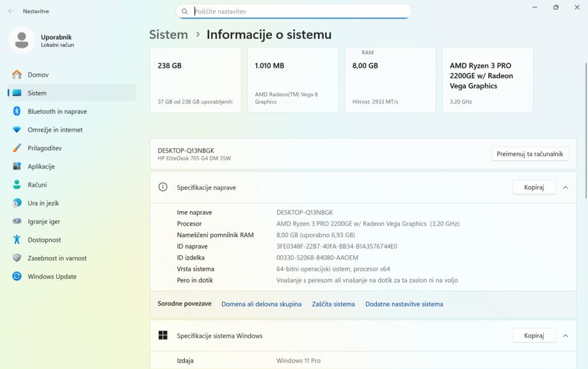588x369 pixels.
Task: Click the Aplikacije icon in sidebar
Action: click(17, 167)
